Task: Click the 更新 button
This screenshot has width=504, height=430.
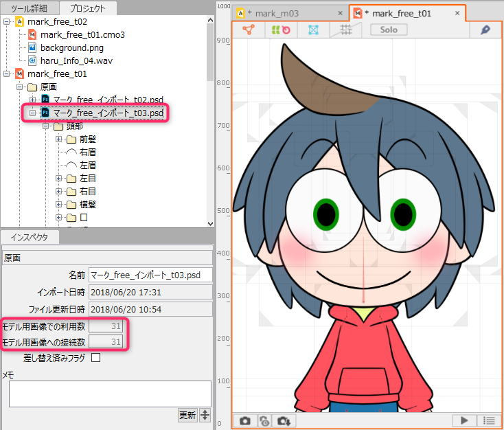Action: coord(187,415)
